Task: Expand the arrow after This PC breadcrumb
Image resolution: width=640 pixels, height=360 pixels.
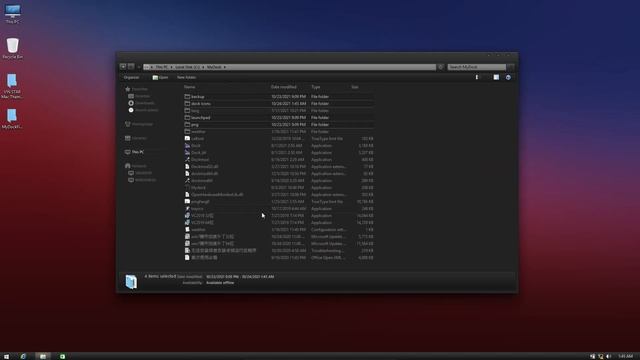Action: click(x=171, y=67)
